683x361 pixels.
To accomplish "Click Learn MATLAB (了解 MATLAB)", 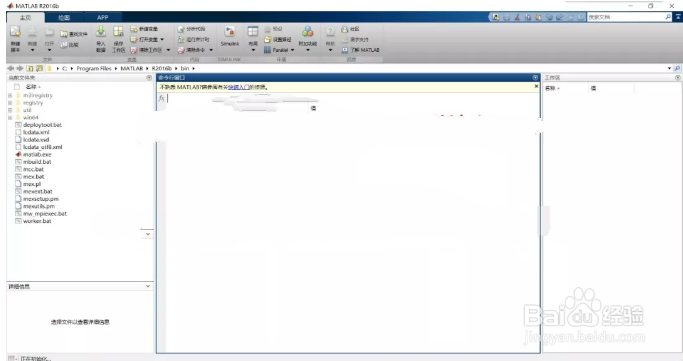I will pyautogui.click(x=360, y=50).
